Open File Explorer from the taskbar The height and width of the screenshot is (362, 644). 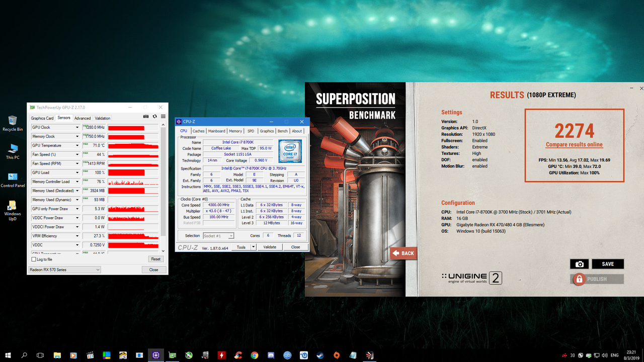57,355
